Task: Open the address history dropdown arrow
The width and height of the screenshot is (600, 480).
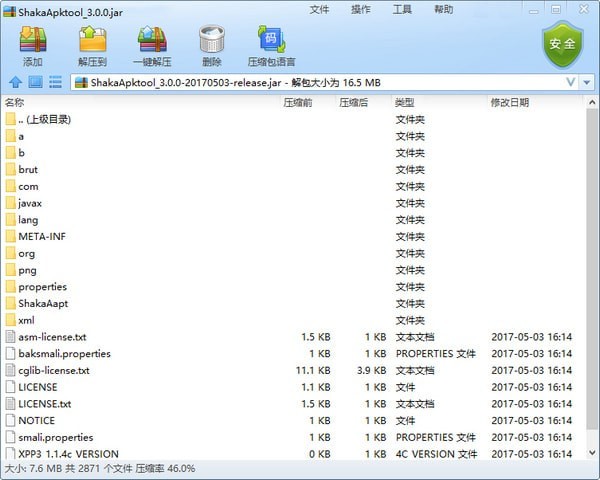Action: tap(587, 82)
